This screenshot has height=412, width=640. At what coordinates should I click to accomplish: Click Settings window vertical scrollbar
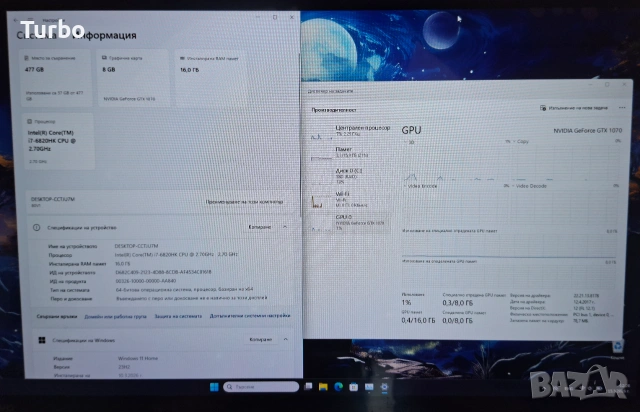click(301, 135)
